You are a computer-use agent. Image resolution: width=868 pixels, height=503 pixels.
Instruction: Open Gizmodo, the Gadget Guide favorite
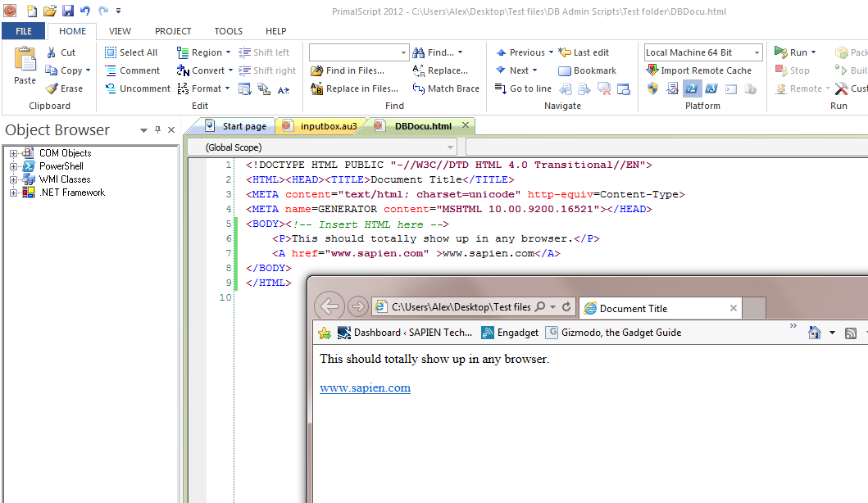coord(613,333)
